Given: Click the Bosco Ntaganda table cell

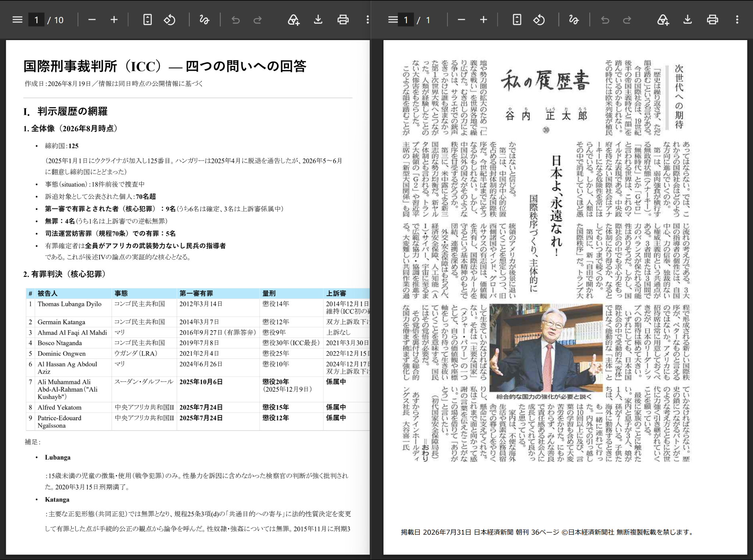Looking at the screenshot, I should click(x=73, y=343).
